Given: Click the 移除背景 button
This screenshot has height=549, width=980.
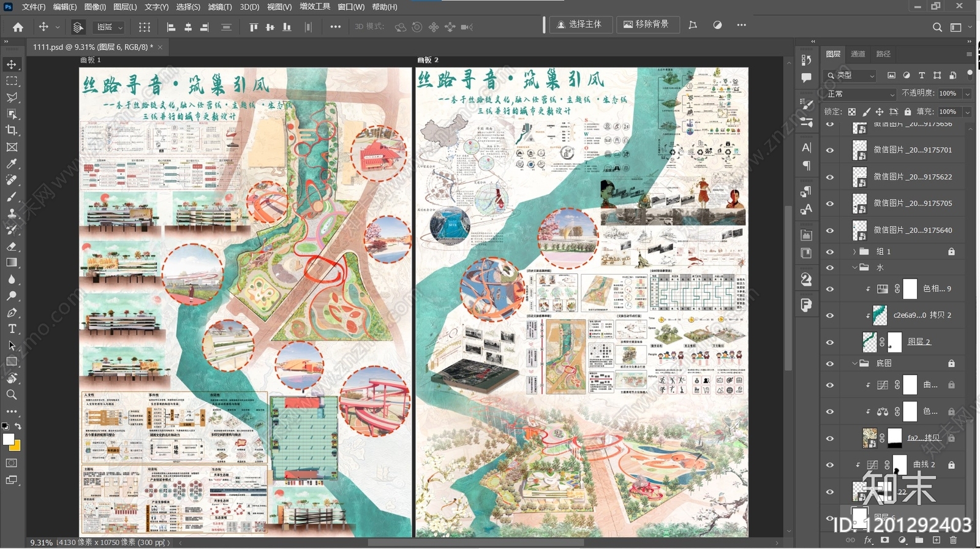Looking at the screenshot, I should click(647, 25).
